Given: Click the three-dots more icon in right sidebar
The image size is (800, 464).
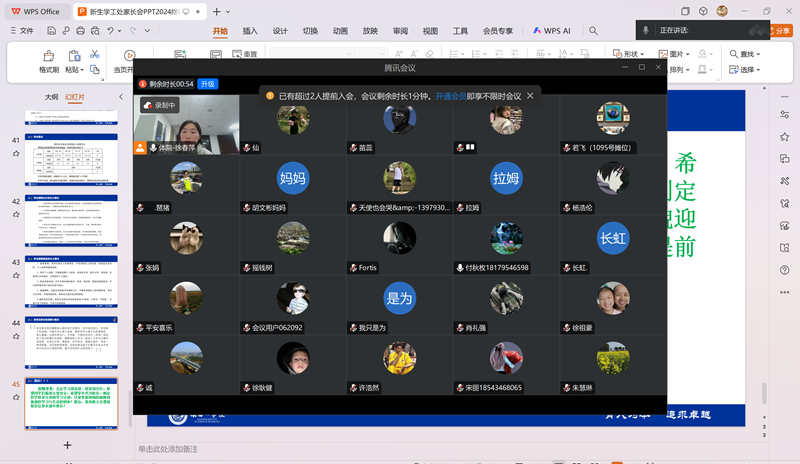Looking at the screenshot, I should pyautogui.click(x=785, y=292).
